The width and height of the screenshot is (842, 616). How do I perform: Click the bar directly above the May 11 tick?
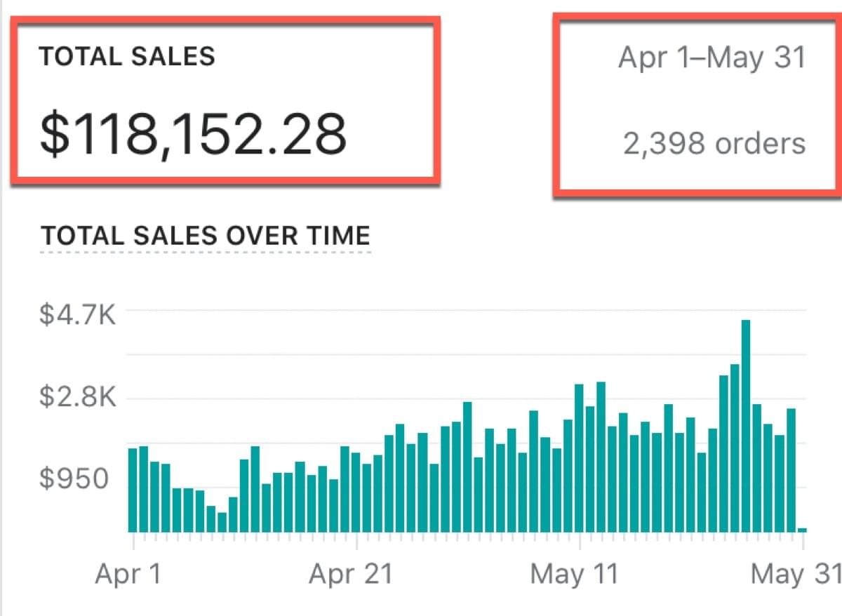click(579, 457)
